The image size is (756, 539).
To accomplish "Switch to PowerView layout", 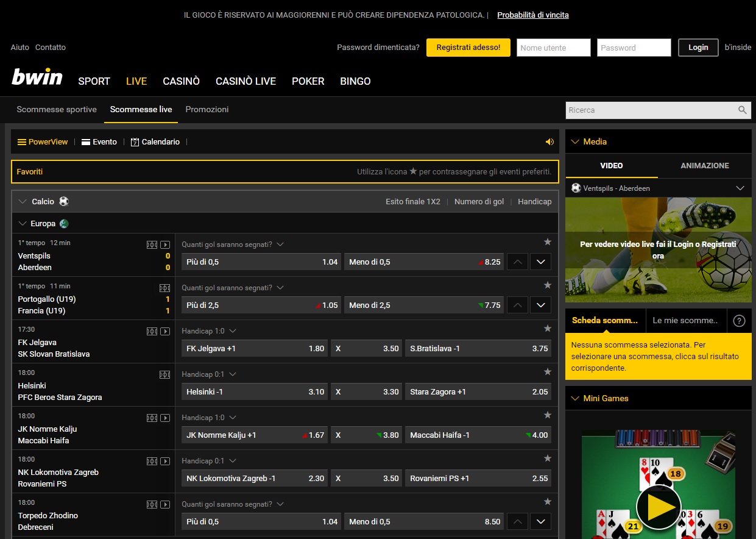I will [x=43, y=141].
